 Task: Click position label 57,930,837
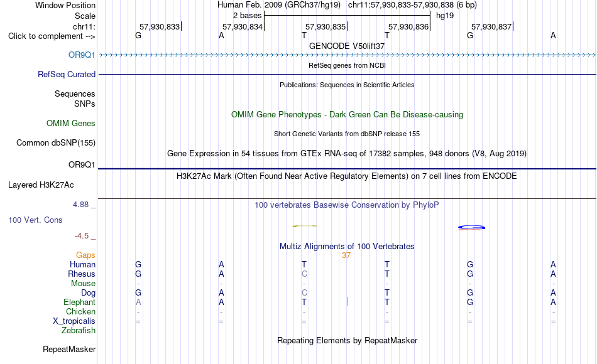coord(491,26)
